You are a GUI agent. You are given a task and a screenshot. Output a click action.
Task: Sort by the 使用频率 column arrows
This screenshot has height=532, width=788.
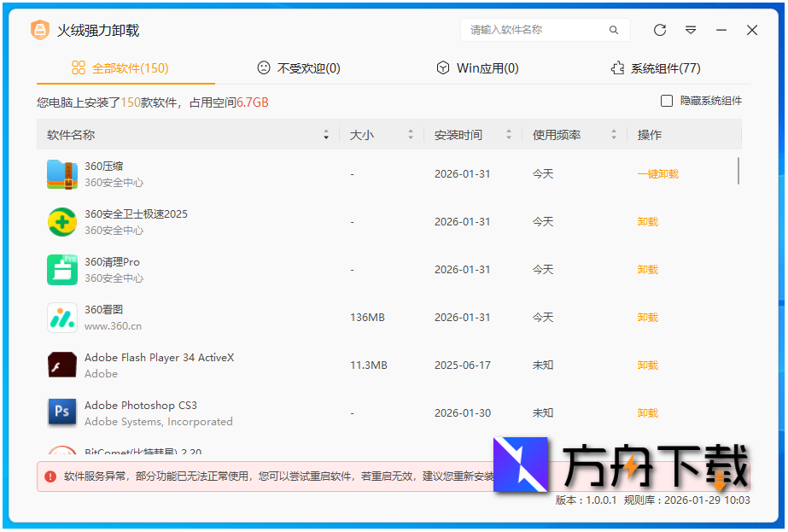point(612,134)
